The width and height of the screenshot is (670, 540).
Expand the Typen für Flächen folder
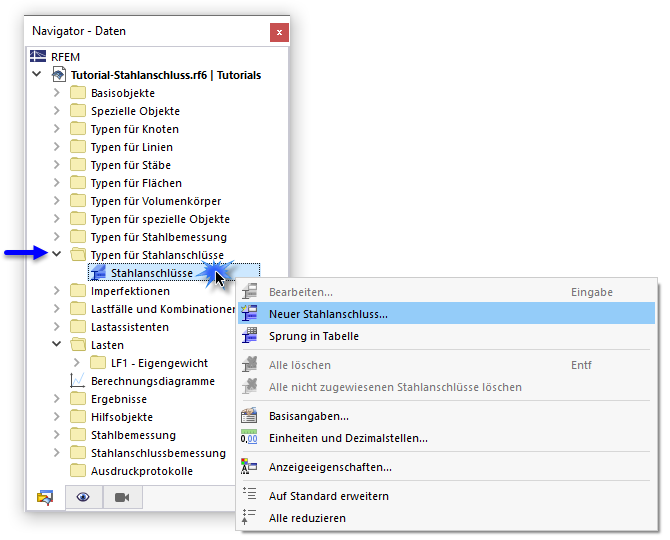tap(56, 182)
